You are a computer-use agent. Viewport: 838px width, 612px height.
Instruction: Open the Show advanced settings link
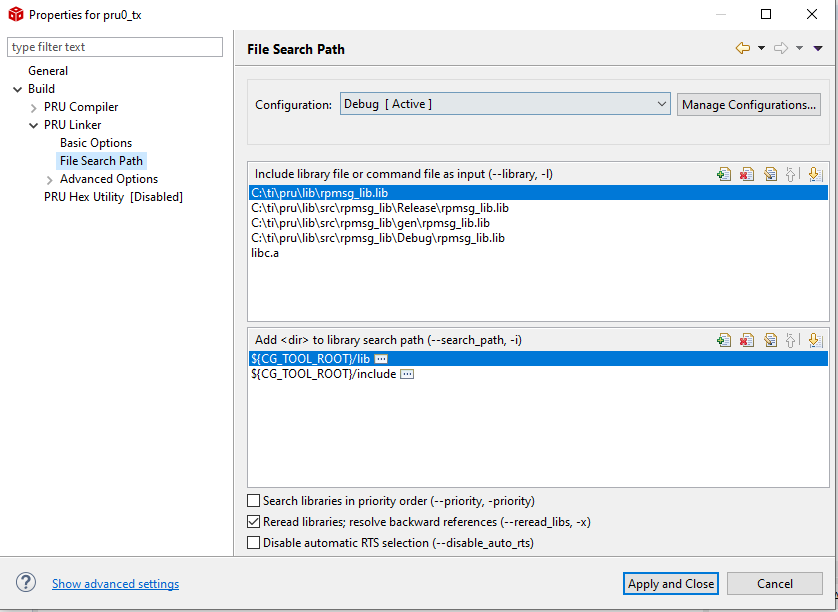[115, 584]
